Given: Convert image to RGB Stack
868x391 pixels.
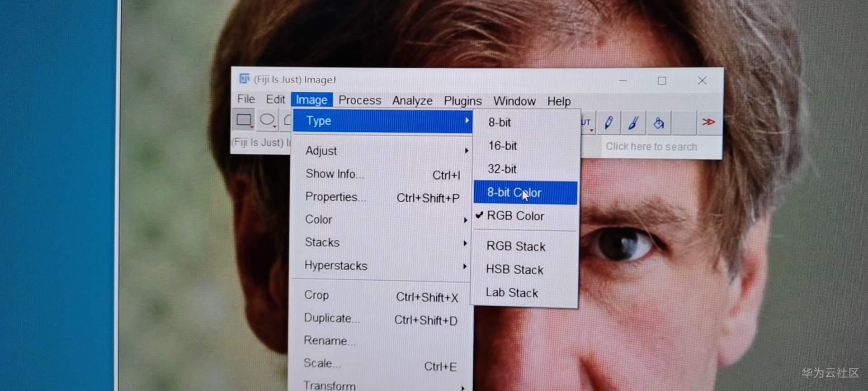Looking at the screenshot, I should [x=525, y=246].
